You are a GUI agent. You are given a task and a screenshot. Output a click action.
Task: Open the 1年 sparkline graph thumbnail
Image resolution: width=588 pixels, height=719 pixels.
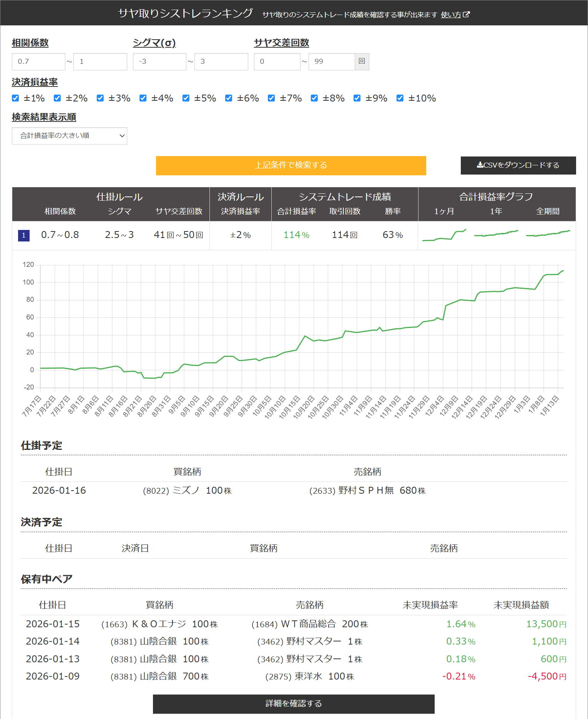tap(496, 234)
